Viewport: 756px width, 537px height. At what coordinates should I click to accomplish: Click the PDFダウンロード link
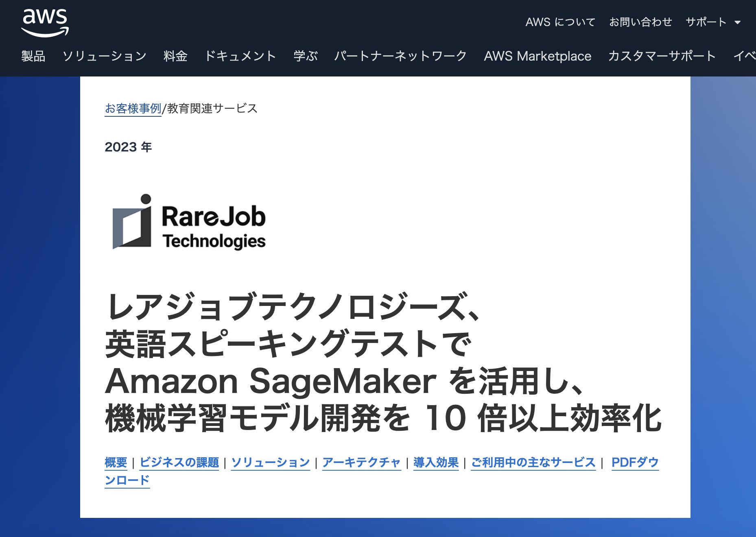[x=635, y=463]
